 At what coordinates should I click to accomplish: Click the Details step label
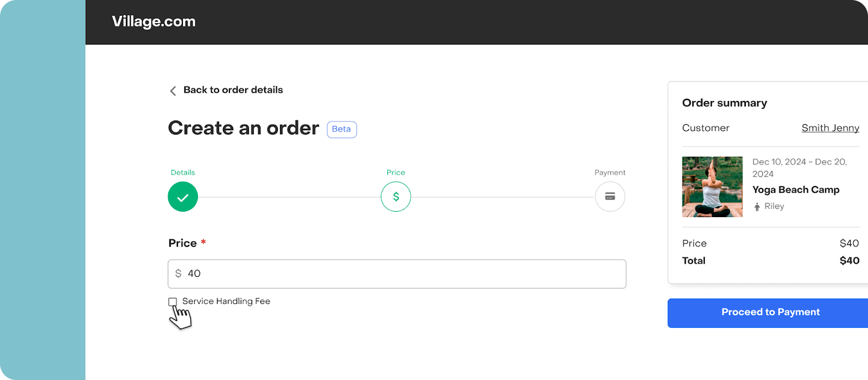[x=183, y=173]
